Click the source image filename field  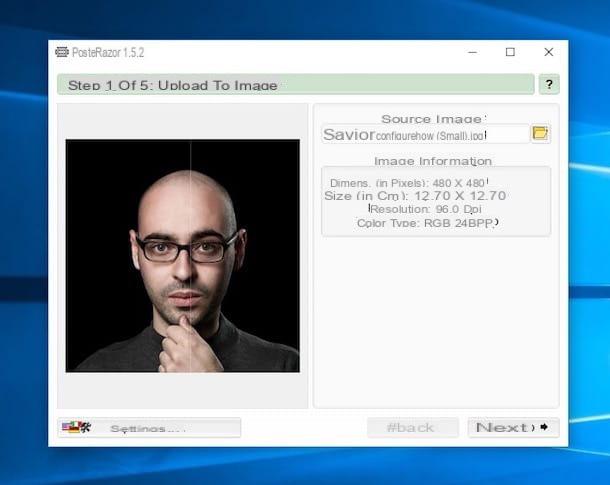pyautogui.click(x=425, y=134)
